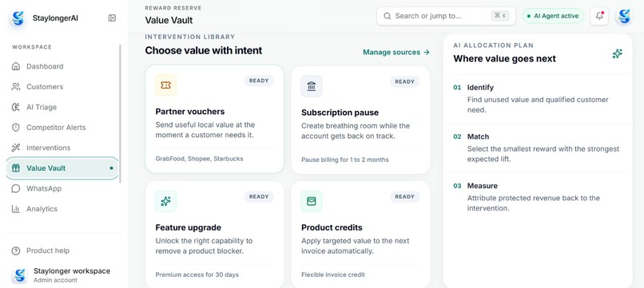
Task: Focus the Search or jump to field
Action: [x=446, y=16]
